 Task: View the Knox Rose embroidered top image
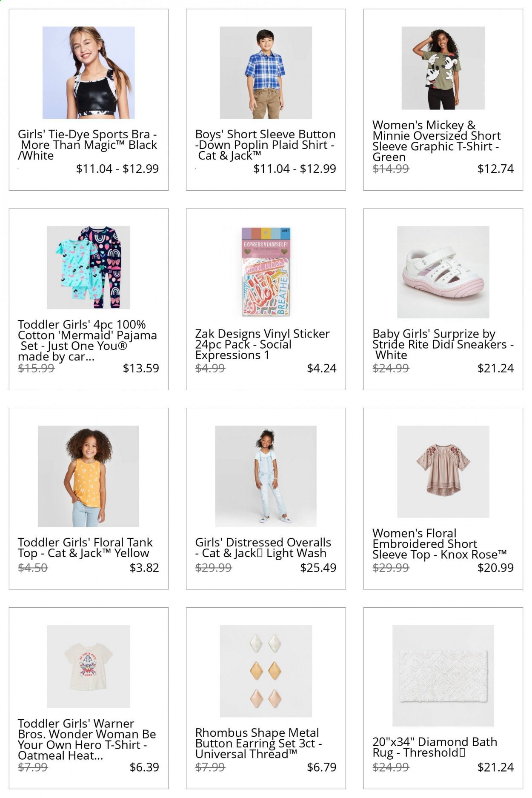(443, 472)
